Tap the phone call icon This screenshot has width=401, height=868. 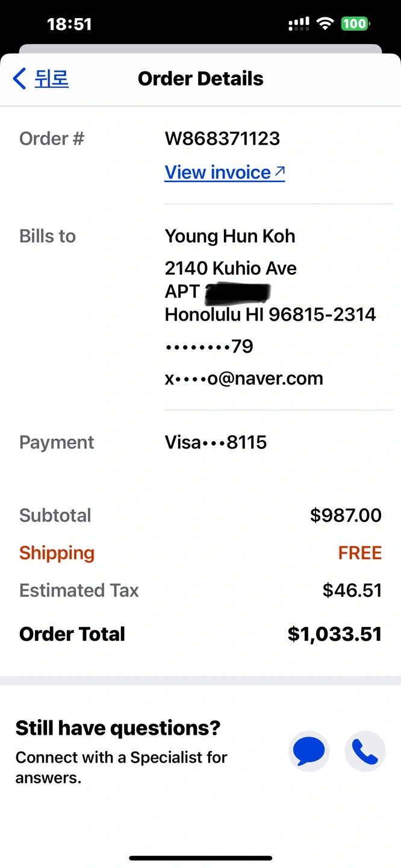[x=365, y=751]
